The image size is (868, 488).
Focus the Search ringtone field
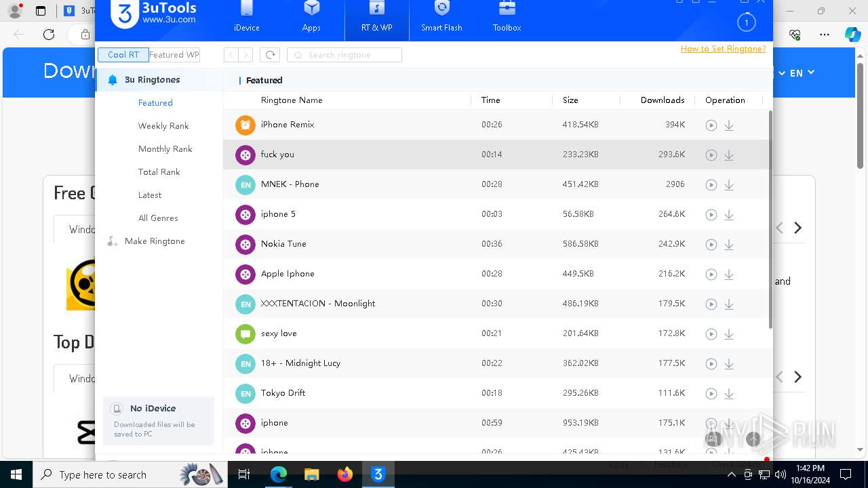344,55
